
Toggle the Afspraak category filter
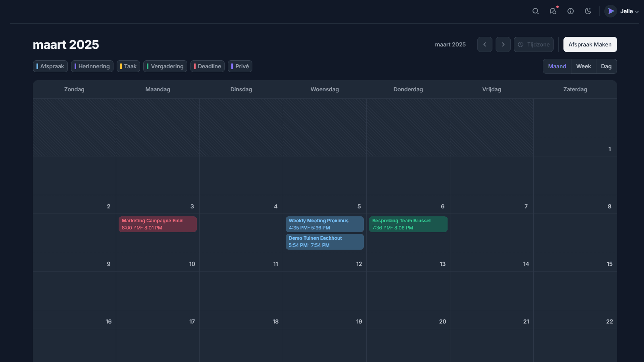(x=50, y=66)
